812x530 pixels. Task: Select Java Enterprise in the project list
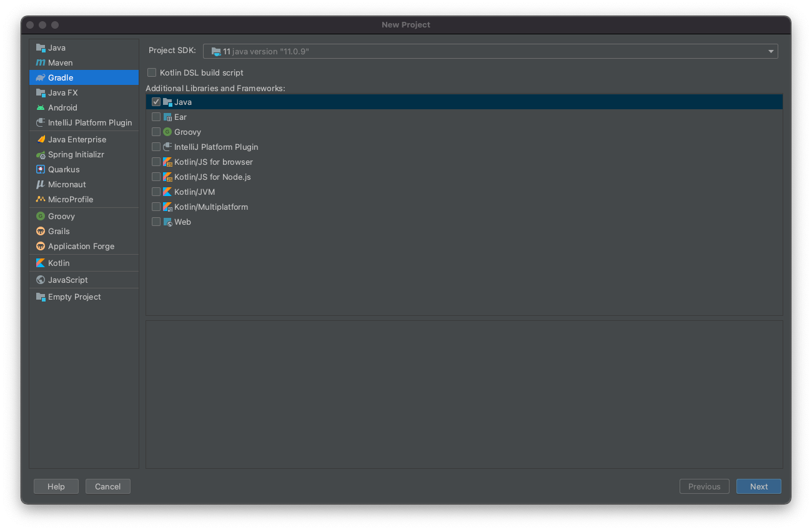pyautogui.click(x=84, y=139)
